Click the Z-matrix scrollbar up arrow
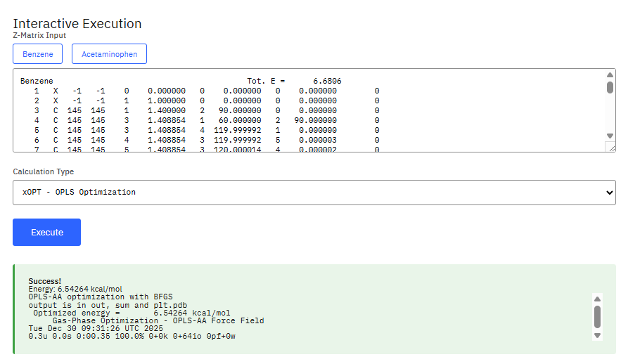 point(610,75)
